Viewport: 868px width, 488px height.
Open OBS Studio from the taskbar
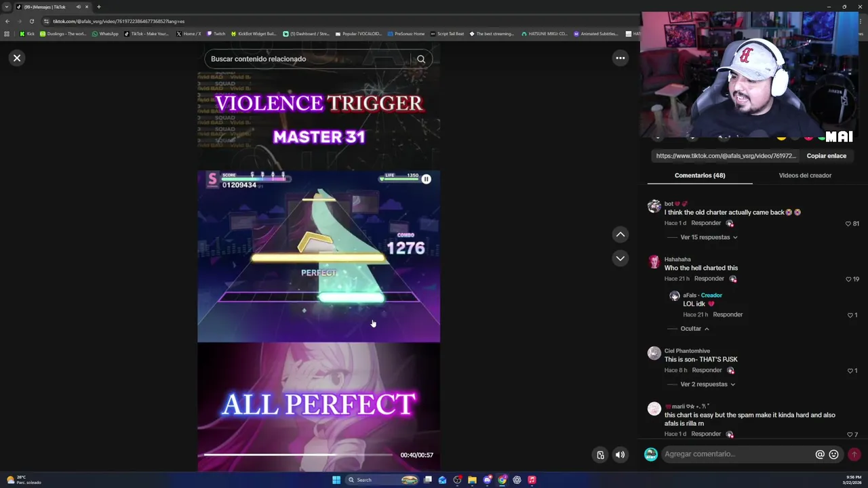pos(458,480)
